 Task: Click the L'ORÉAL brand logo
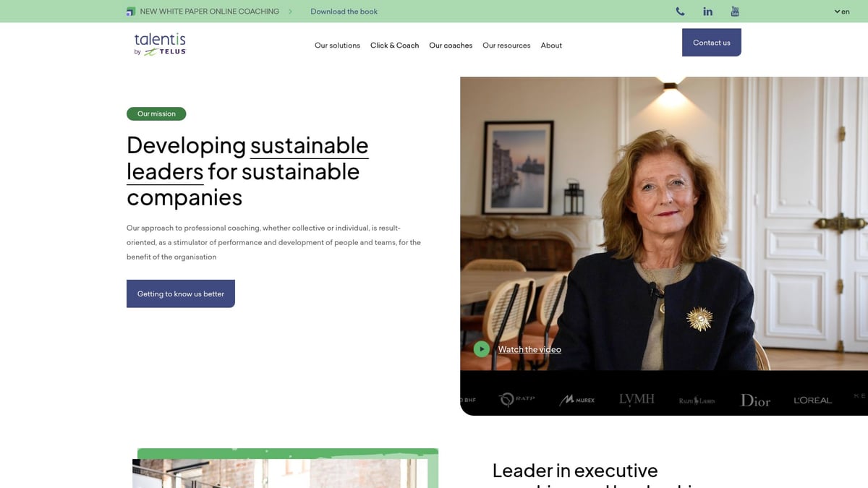point(812,399)
